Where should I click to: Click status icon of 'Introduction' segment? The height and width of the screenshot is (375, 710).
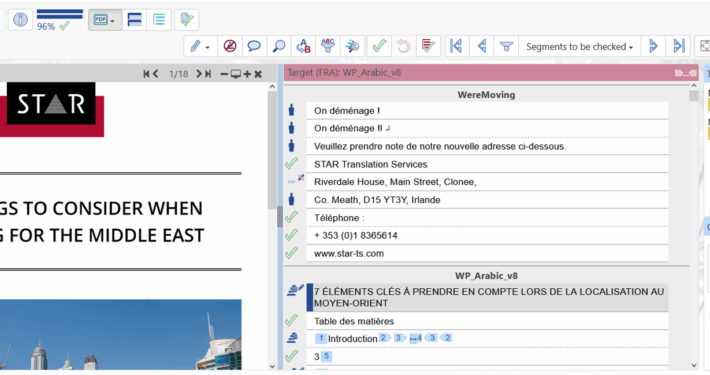292,338
